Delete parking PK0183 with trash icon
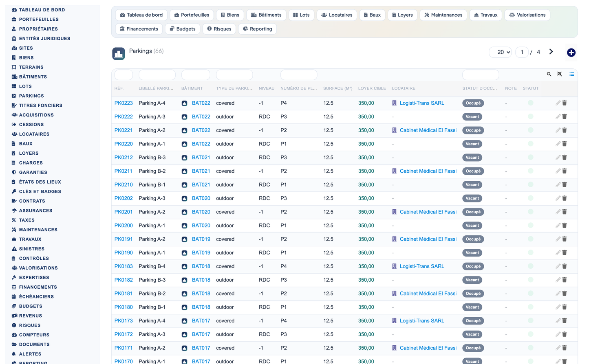This screenshot has width=589, height=364. pyautogui.click(x=565, y=266)
